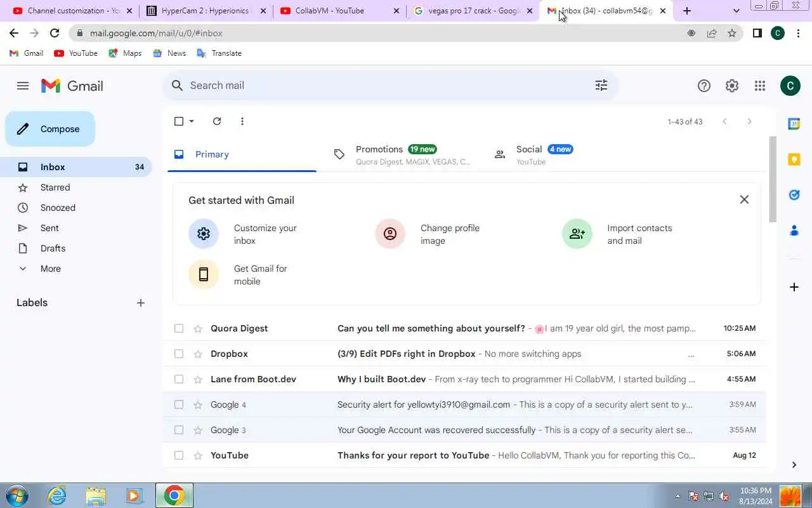Click Import contacts and mail icon
Screen dimensions: 812x508
[577, 234]
